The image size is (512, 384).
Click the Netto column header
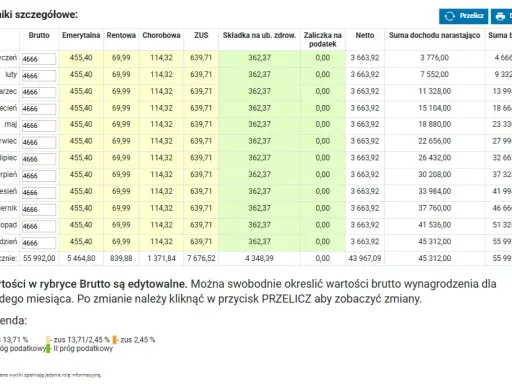[365, 35]
